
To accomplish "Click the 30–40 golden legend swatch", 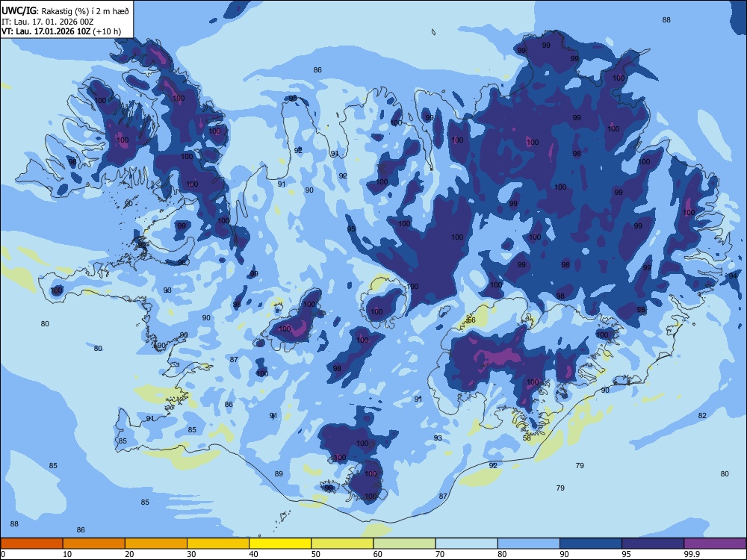I will click(x=218, y=544).
